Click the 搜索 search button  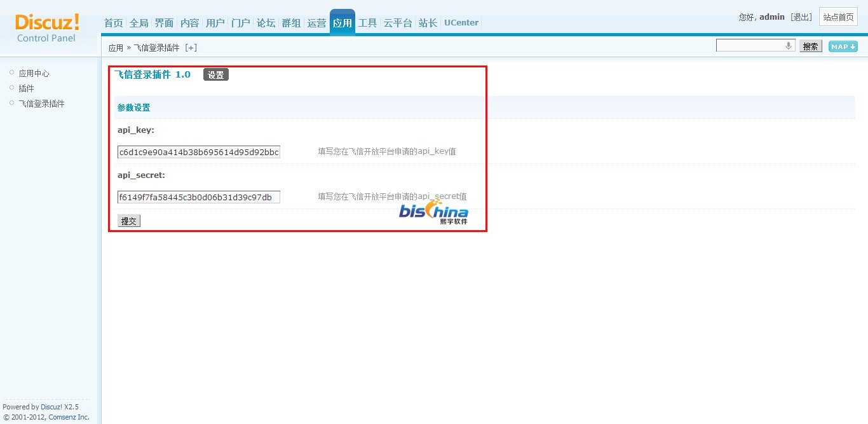click(x=811, y=46)
